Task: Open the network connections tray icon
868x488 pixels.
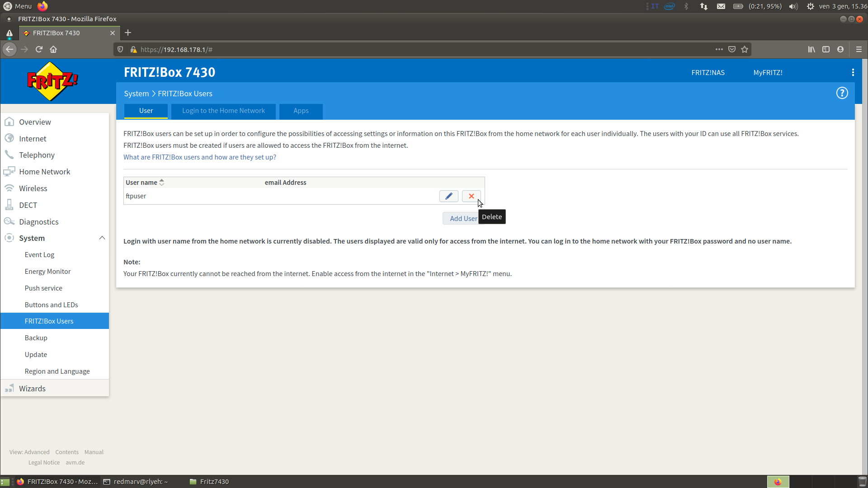Action: pyautogui.click(x=704, y=6)
